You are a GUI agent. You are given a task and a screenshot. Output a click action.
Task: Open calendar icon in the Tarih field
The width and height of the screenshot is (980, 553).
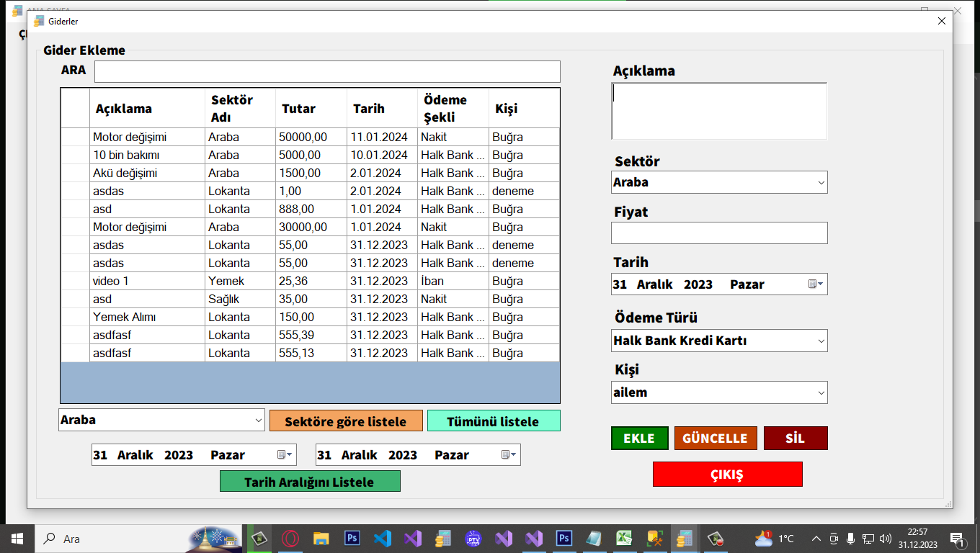click(x=815, y=284)
